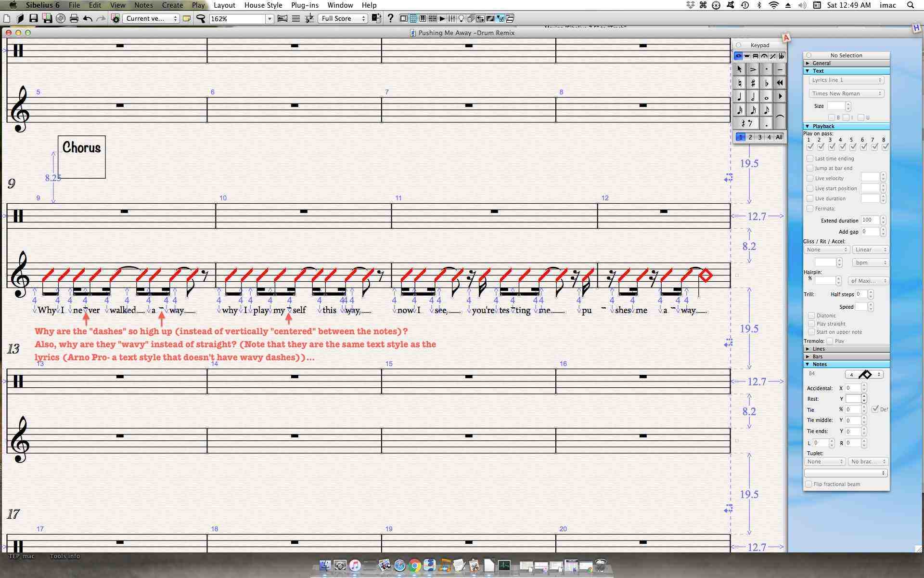Open the accidentals Keypad layout tab

click(x=781, y=56)
